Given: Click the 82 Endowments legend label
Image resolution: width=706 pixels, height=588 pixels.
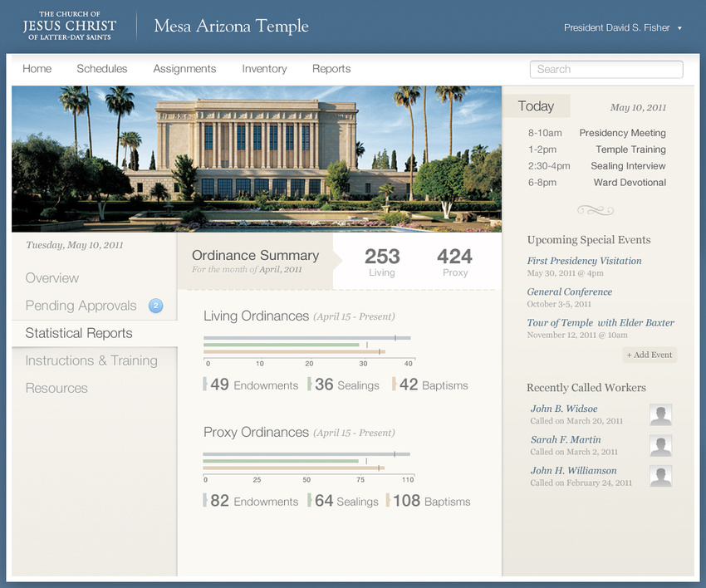Looking at the screenshot, I should click(x=254, y=501).
